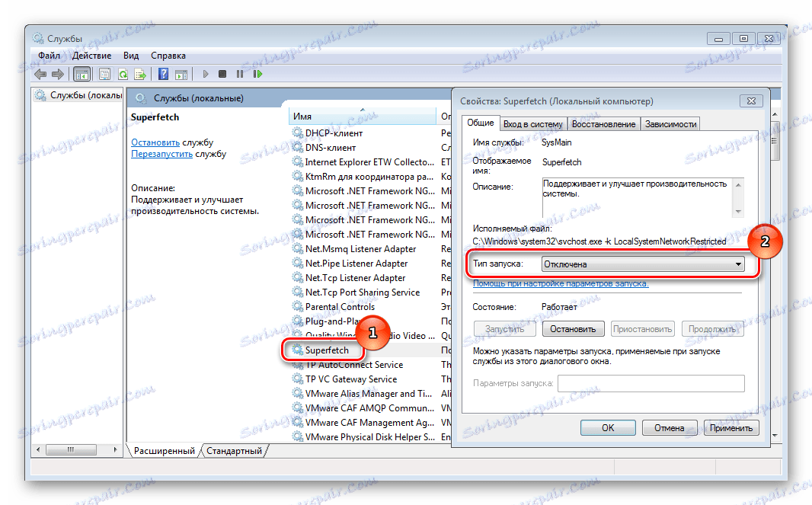This screenshot has width=812, height=505.
Task: Select VMware Alias Manager service
Action: [368, 394]
